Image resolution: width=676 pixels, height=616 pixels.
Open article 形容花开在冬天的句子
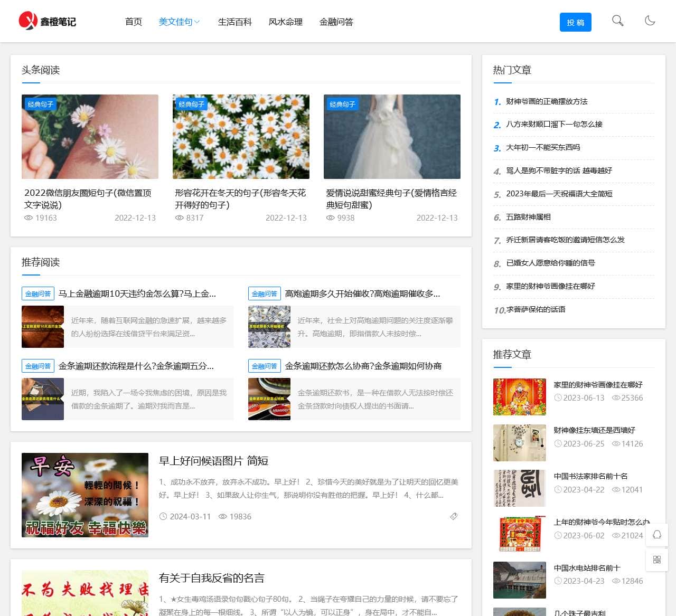241,199
